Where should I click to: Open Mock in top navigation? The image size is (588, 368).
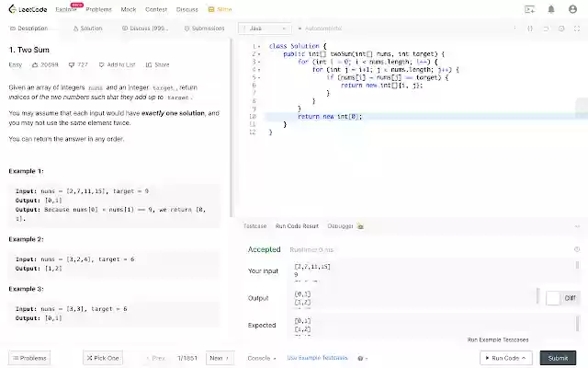point(129,9)
